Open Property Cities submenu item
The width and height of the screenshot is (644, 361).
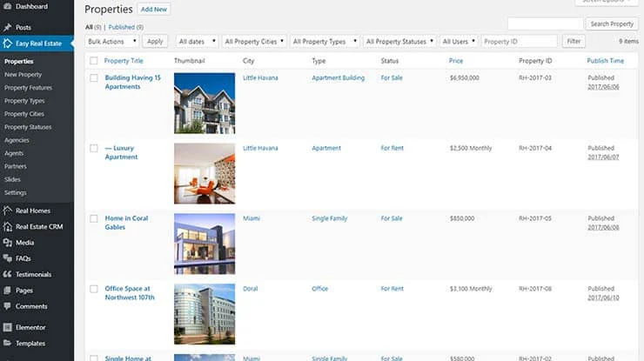[x=23, y=114]
